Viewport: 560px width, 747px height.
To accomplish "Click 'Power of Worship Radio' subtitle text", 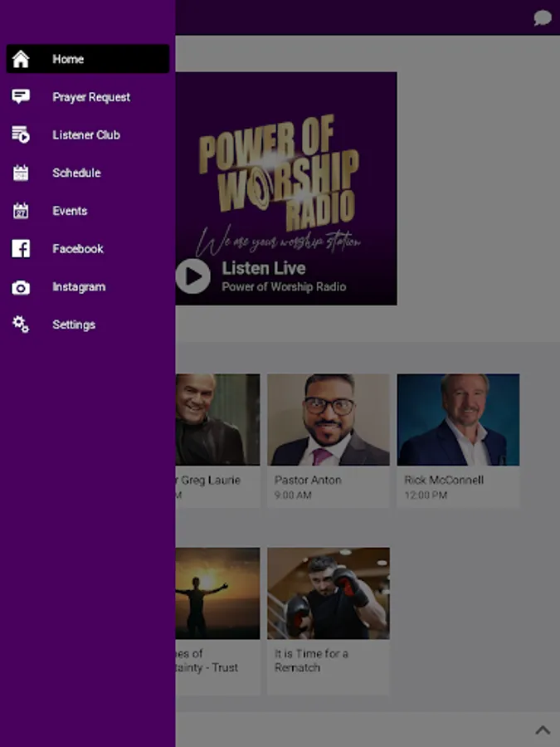I will coord(284,287).
